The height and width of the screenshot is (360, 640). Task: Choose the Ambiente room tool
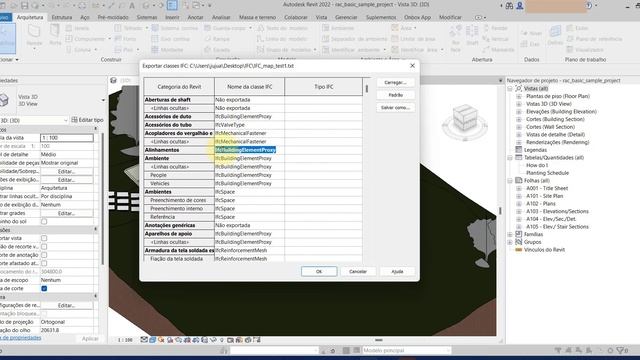tap(338, 28)
